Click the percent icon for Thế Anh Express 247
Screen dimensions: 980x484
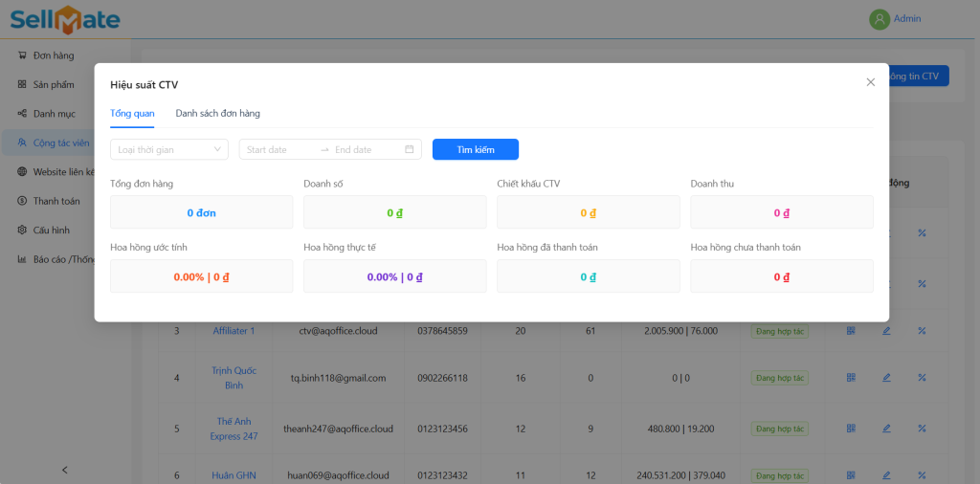click(922, 429)
